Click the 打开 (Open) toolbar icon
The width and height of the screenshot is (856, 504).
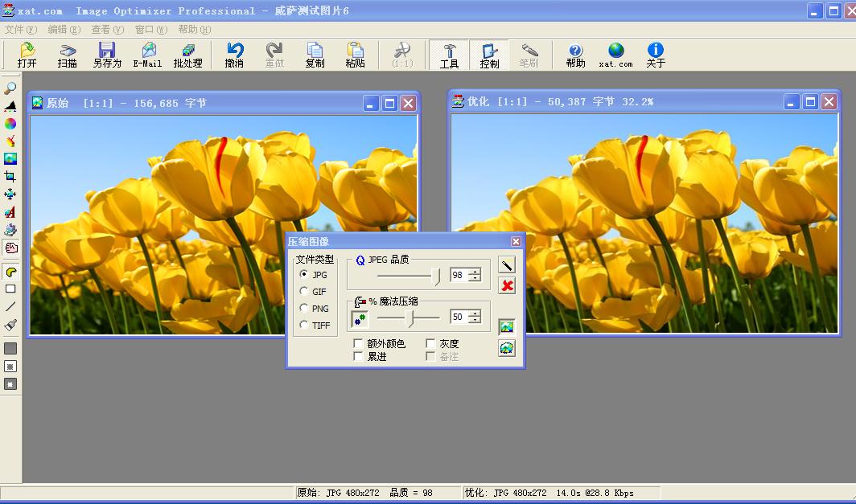click(x=27, y=55)
